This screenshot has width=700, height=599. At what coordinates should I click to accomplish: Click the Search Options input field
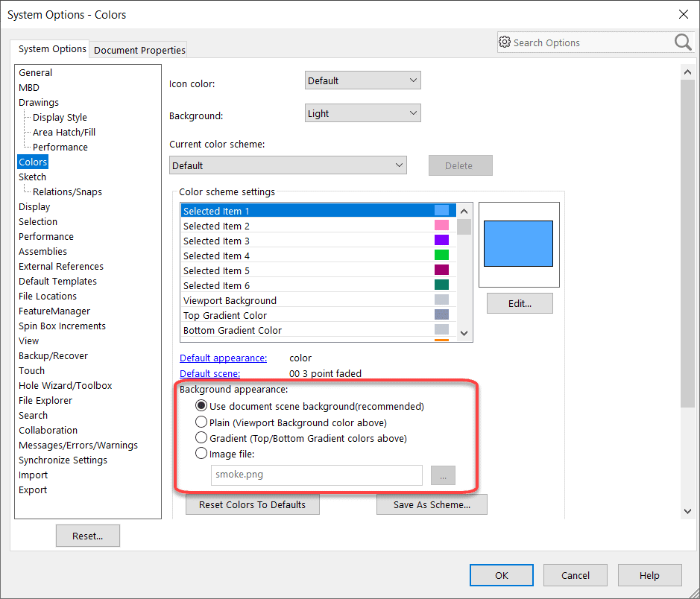(591, 42)
